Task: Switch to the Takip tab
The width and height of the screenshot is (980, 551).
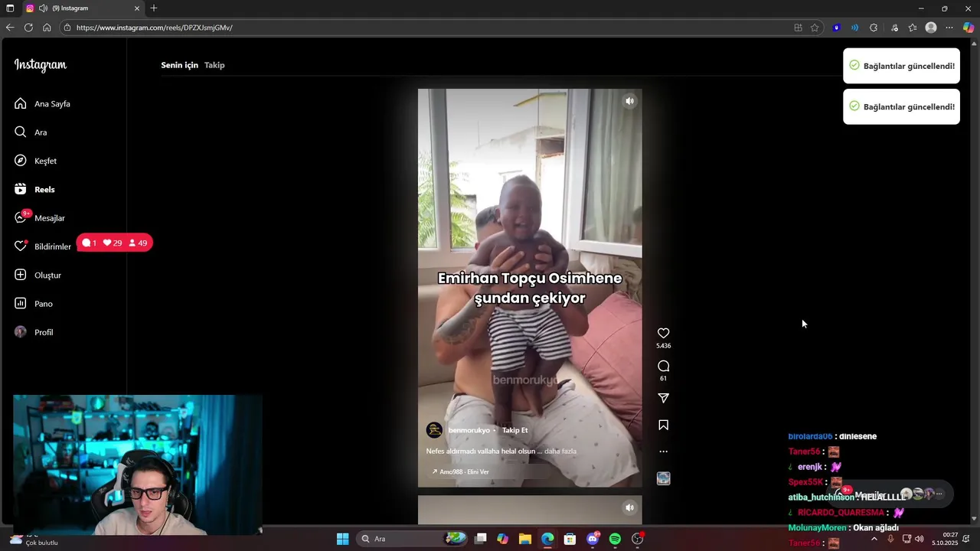Action: click(214, 65)
